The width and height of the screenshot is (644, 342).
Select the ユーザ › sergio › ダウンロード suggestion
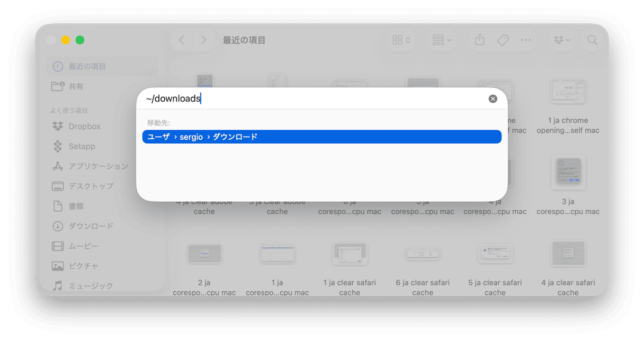pyautogui.click(x=322, y=137)
